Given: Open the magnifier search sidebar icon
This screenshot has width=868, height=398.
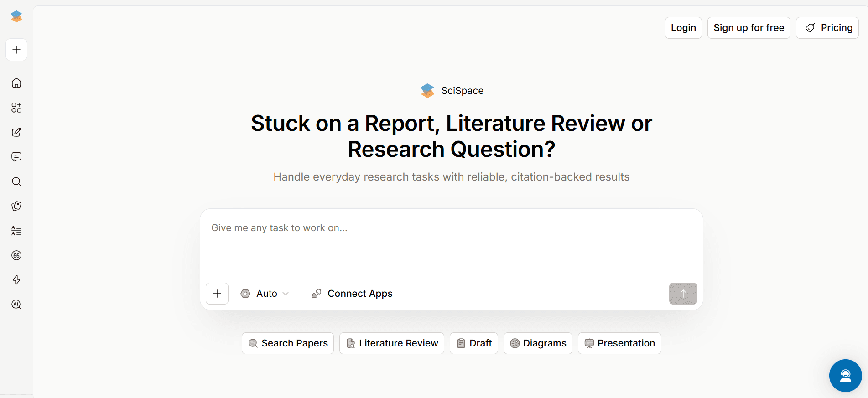Looking at the screenshot, I should coord(16,181).
